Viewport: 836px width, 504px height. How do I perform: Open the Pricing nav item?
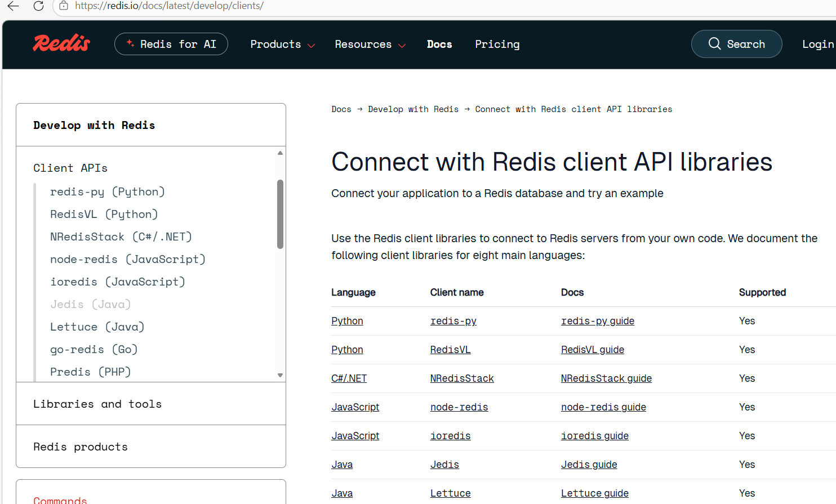click(x=497, y=44)
